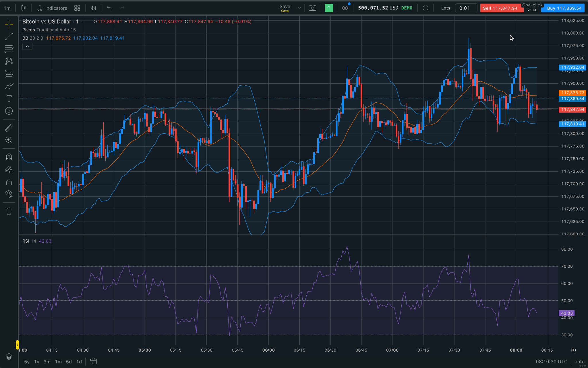The width and height of the screenshot is (588, 368).
Task: Undo the last chart action
Action: [x=109, y=8]
